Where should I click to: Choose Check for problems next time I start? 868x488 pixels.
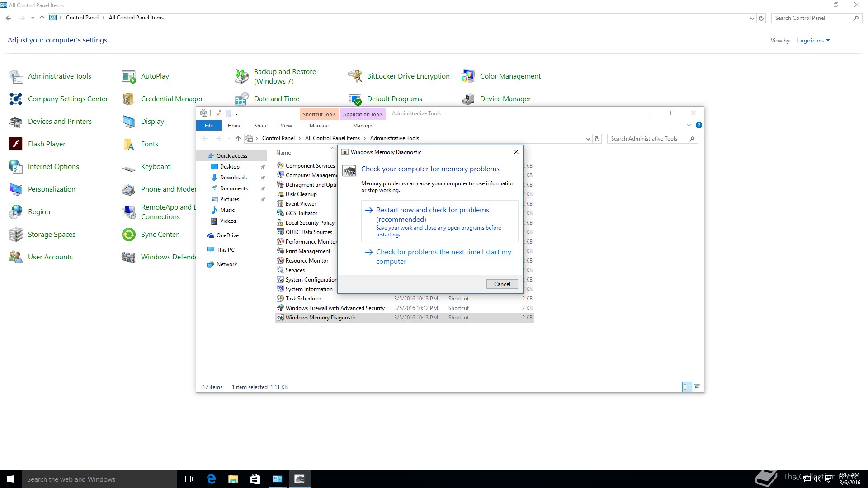coord(439,257)
